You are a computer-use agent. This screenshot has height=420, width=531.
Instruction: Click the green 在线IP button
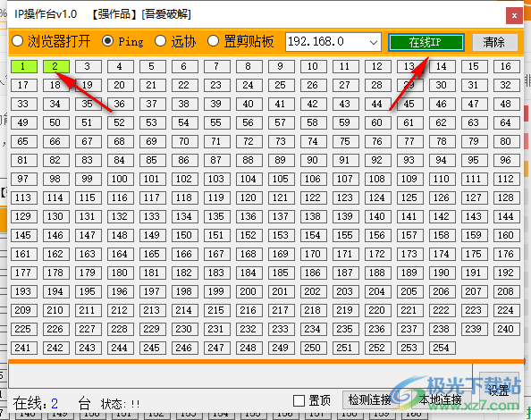(426, 42)
